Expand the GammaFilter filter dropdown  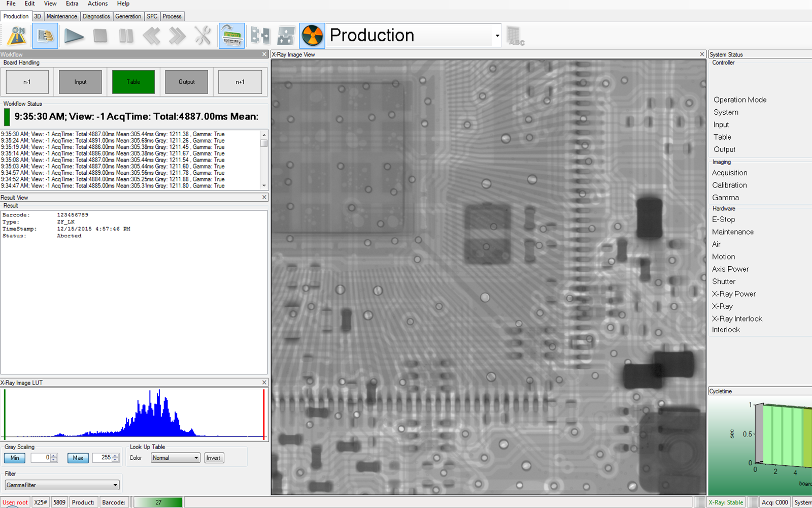(62, 485)
